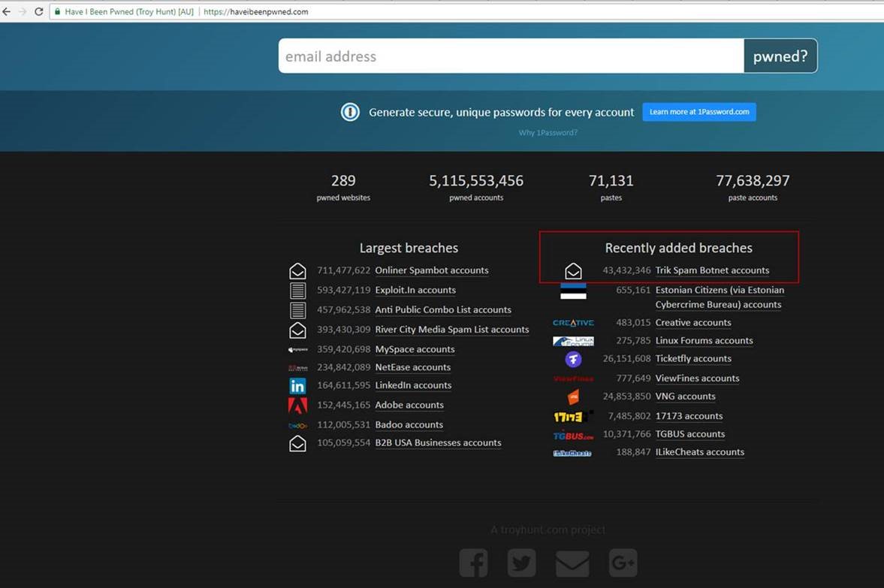The height and width of the screenshot is (588, 884).
Task: Click Exploit.In list document icon
Action: click(297, 291)
